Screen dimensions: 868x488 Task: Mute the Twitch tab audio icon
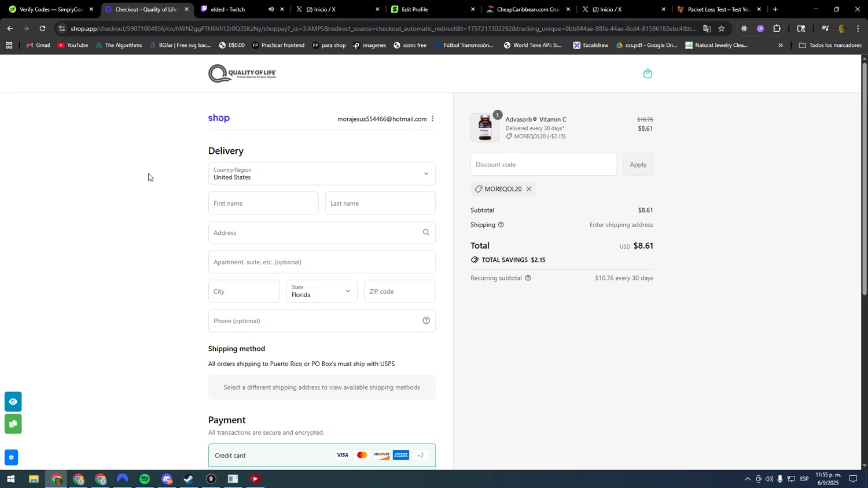(x=271, y=9)
